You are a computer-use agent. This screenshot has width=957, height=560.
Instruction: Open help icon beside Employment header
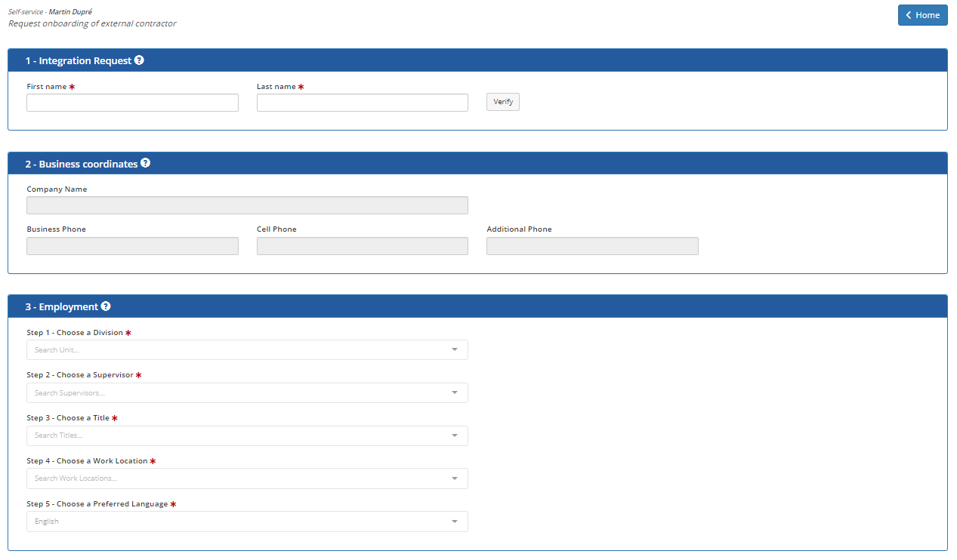pos(106,306)
